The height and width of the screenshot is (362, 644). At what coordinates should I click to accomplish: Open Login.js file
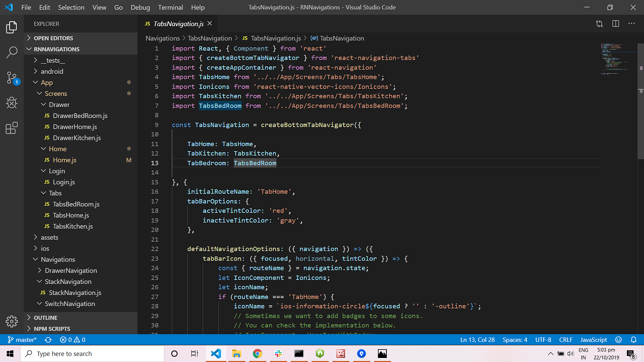80,182
